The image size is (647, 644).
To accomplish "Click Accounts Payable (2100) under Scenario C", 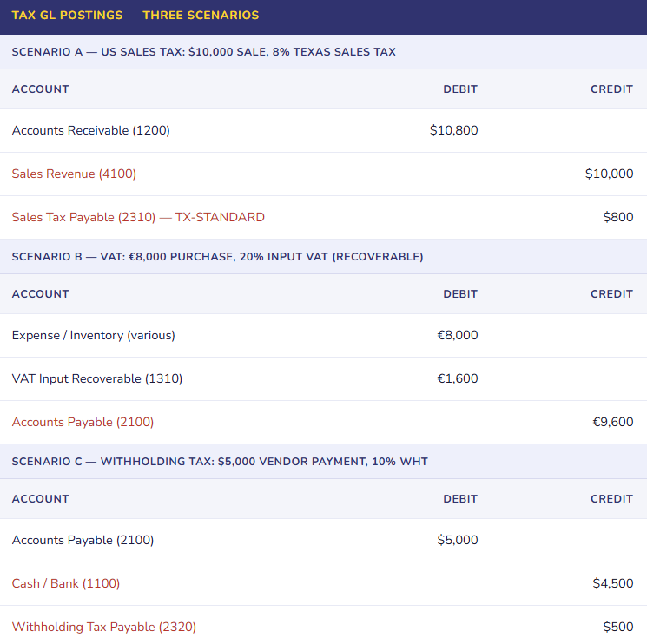I will point(83,540).
